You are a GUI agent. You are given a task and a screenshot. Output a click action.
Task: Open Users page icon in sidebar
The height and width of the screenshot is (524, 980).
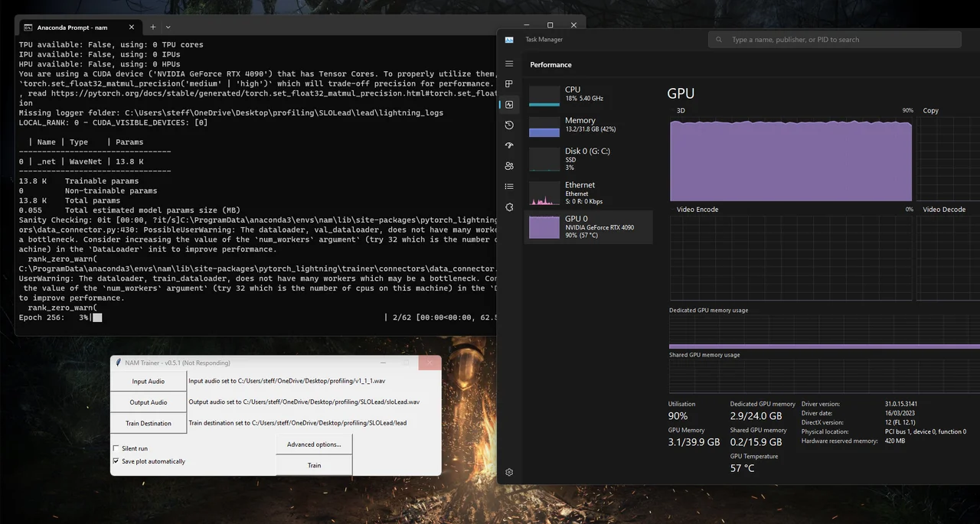(x=509, y=166)
